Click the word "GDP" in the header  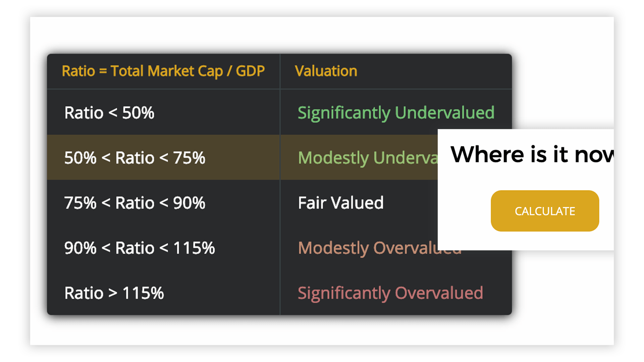click(250, 71)
